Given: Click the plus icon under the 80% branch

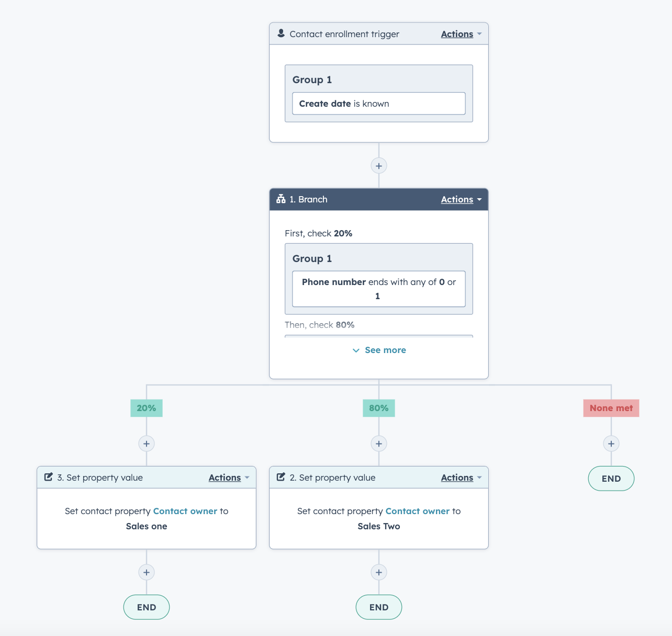Looking at the screenshot, I should pyautogui.click(x=378, y=443).
